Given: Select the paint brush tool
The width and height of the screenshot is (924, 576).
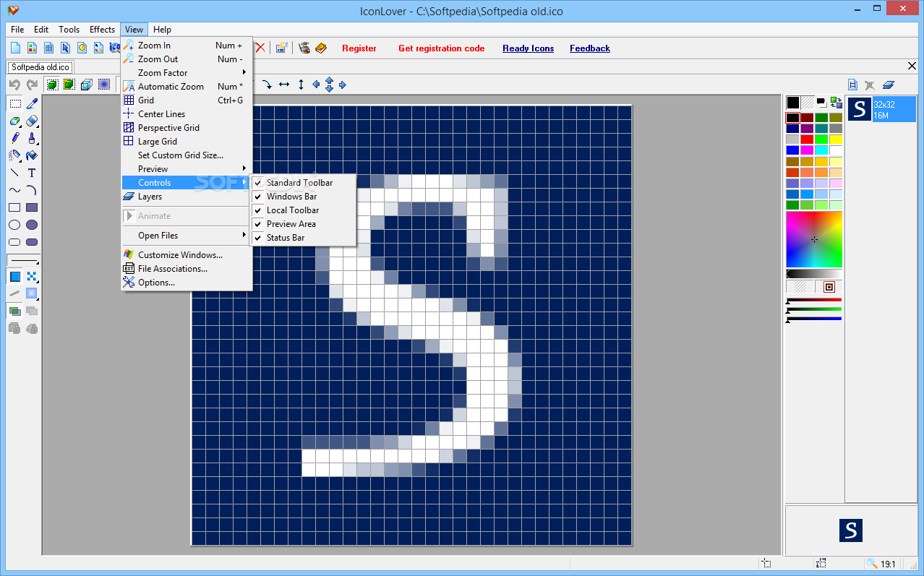Looking at the screenshot, I should [32, 138].
